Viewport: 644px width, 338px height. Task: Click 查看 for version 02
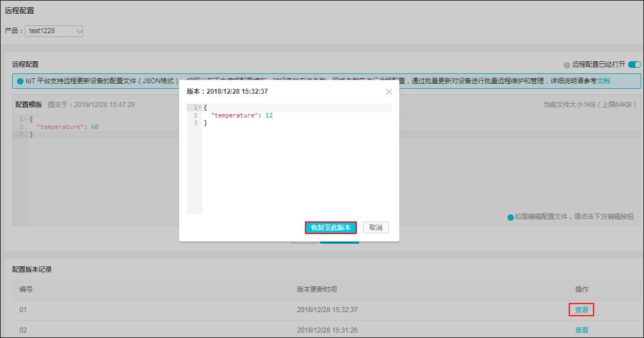pyautogui.click(x=582, y=330)
